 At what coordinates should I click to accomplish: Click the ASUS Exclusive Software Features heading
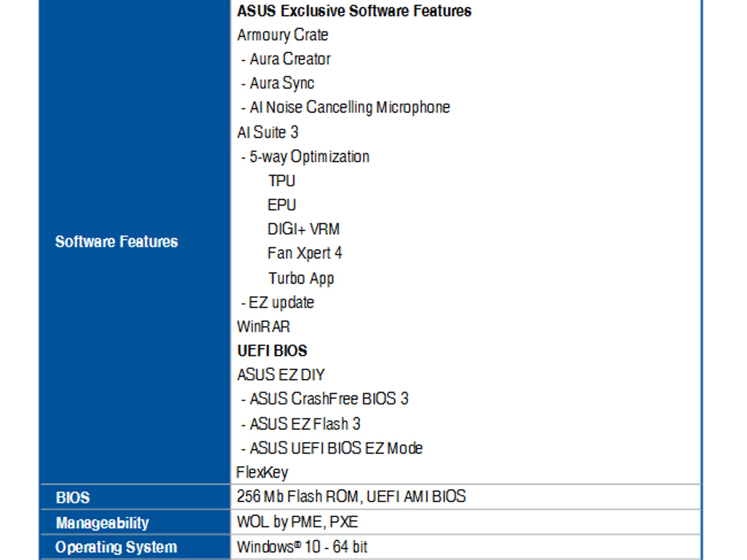[354, 11]
